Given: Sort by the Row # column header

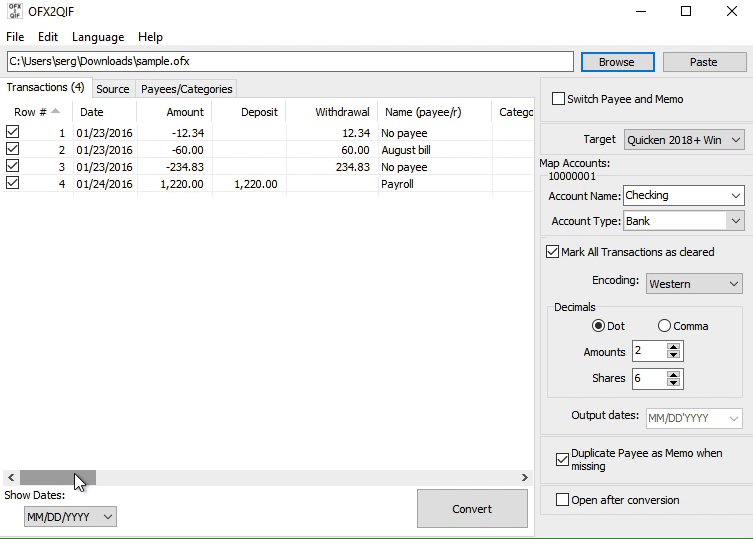Looking at the screenshot, I should click(x=37, y=112).
